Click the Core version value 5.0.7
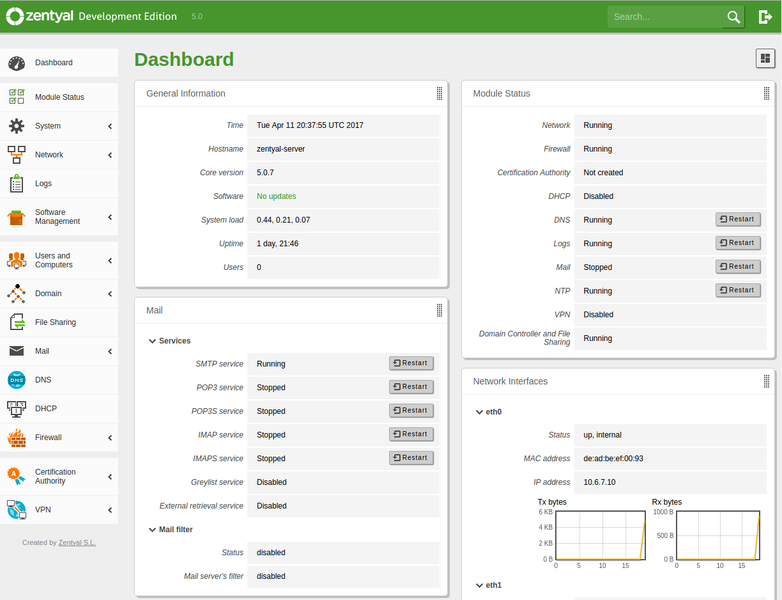782x600 pixels. (x=265, y=173)
